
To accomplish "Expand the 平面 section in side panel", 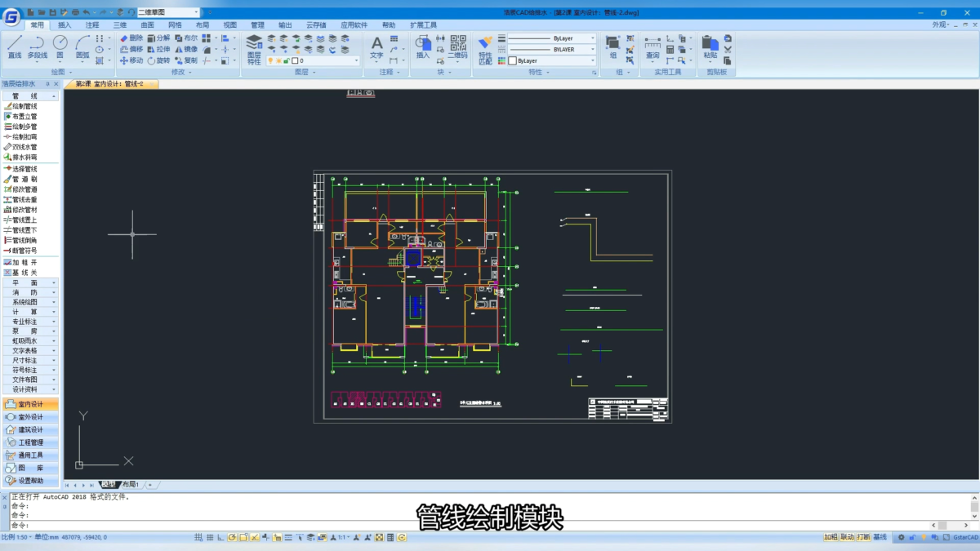I will tap(30, 282).
